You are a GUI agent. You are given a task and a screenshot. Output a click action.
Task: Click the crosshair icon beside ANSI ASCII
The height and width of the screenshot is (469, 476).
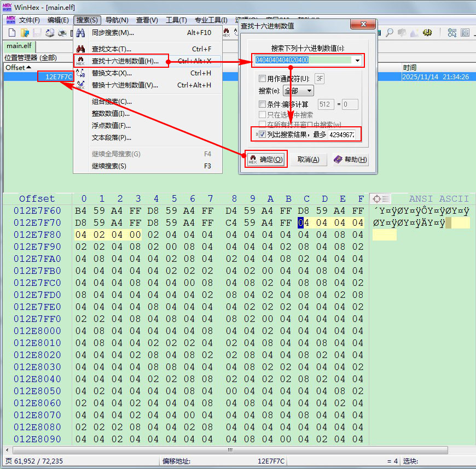pos(377,198)
